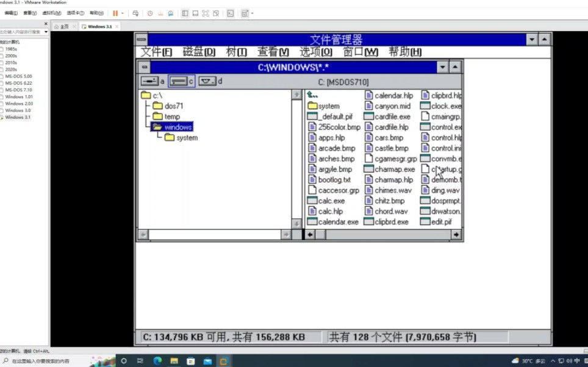The height and width of the screenshot is (367, 588).
Task: Open File Manager control menu box
Action: (142, 39)
